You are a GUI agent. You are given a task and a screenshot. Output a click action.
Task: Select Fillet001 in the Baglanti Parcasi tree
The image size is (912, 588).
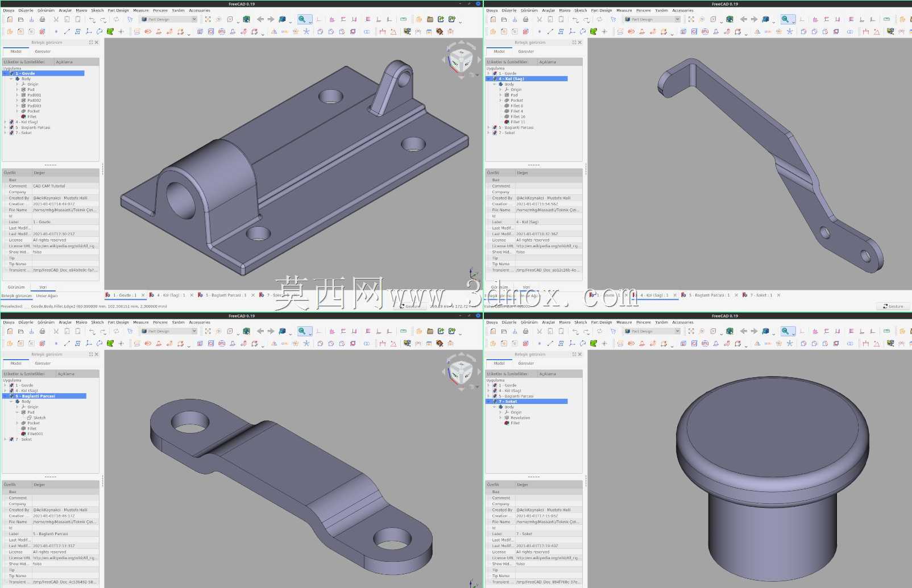coord(35,433)
